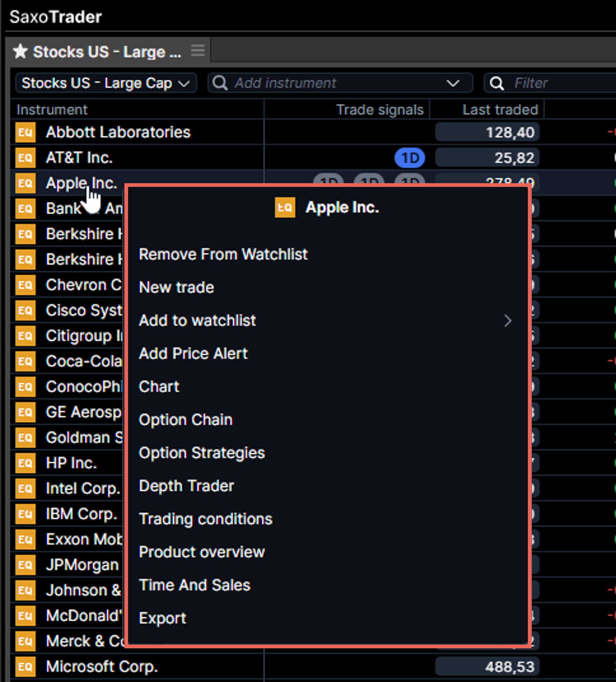Click the EQ icon next to Abbott Laboratories
The width and height of the screenshot is (616, 682).
(x=25, y=132)
